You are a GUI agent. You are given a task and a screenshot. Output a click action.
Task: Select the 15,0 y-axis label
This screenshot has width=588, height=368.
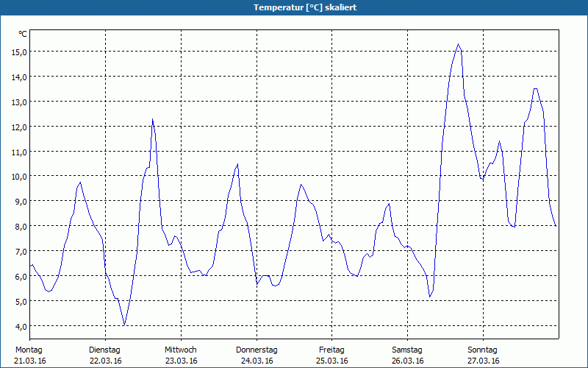18,52
